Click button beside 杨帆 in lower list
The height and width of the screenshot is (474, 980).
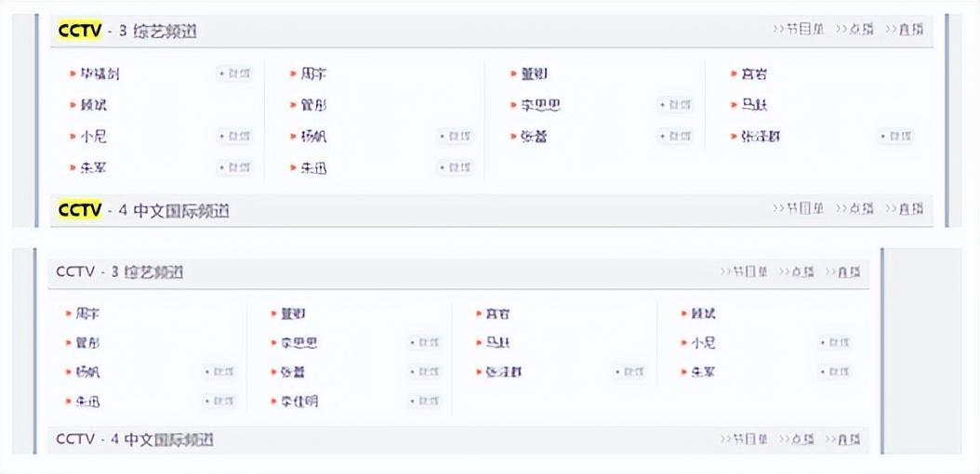tap(219, 372)
